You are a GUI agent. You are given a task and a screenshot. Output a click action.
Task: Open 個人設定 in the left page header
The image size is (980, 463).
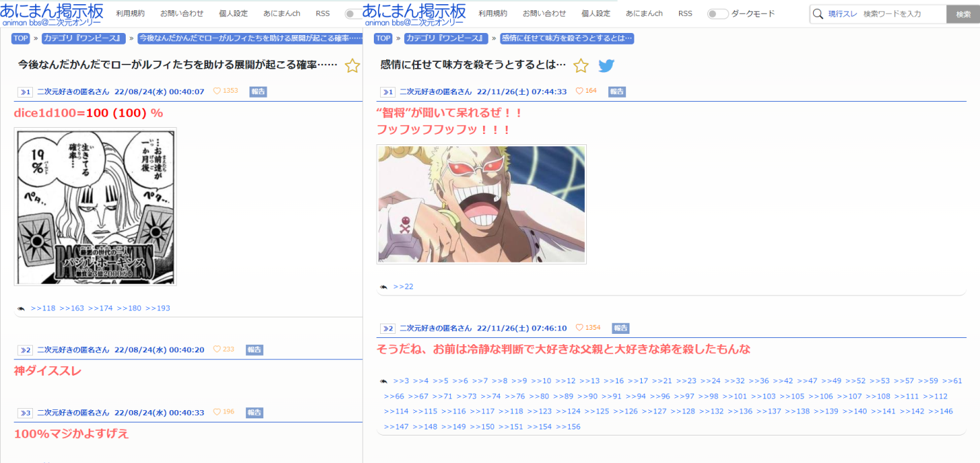(x=234, y=14)
